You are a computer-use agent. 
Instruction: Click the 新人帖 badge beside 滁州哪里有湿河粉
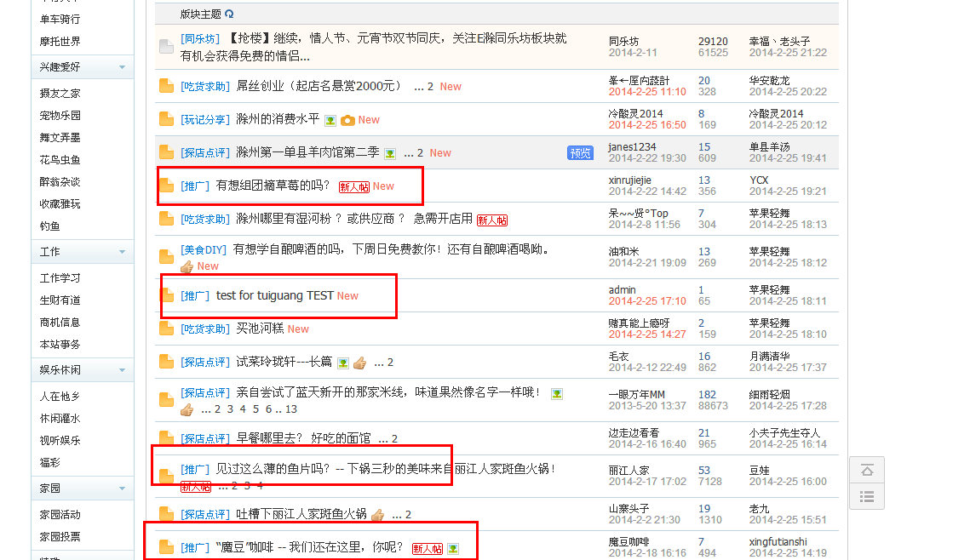point(492,220)
